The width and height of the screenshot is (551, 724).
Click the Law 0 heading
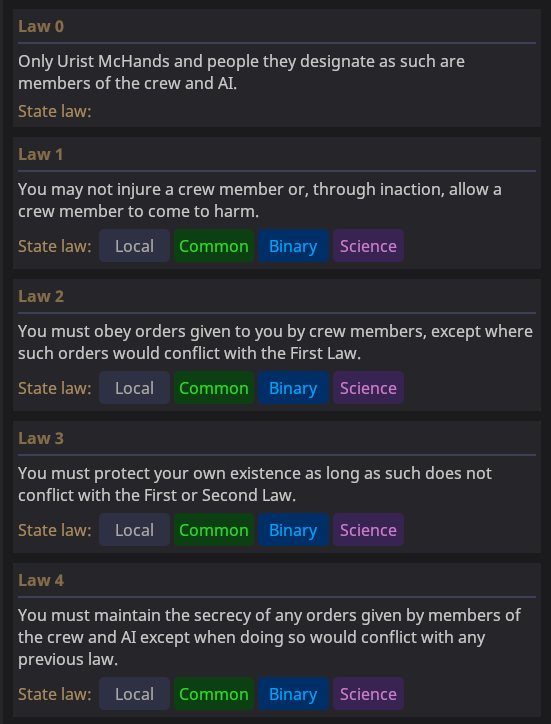(41, 26)
